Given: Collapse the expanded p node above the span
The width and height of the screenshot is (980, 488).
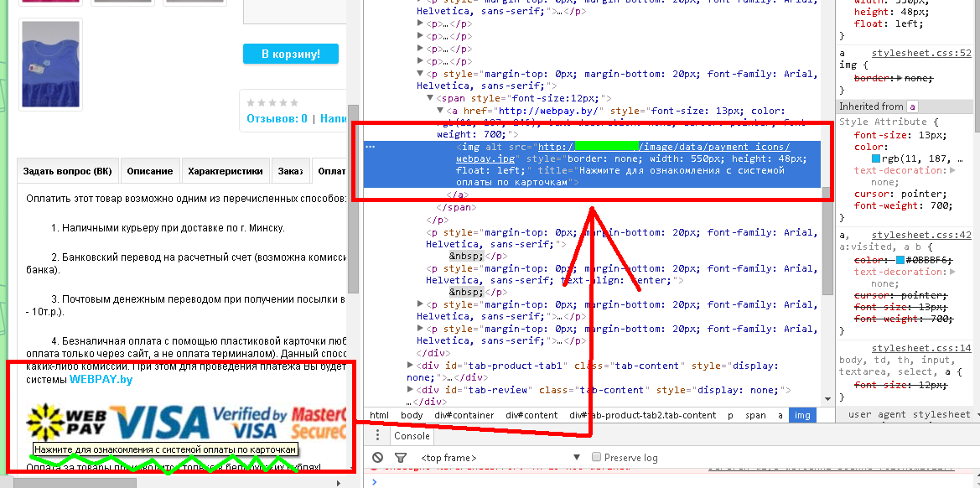Looking at the screenshot, I should click(421, 74).
